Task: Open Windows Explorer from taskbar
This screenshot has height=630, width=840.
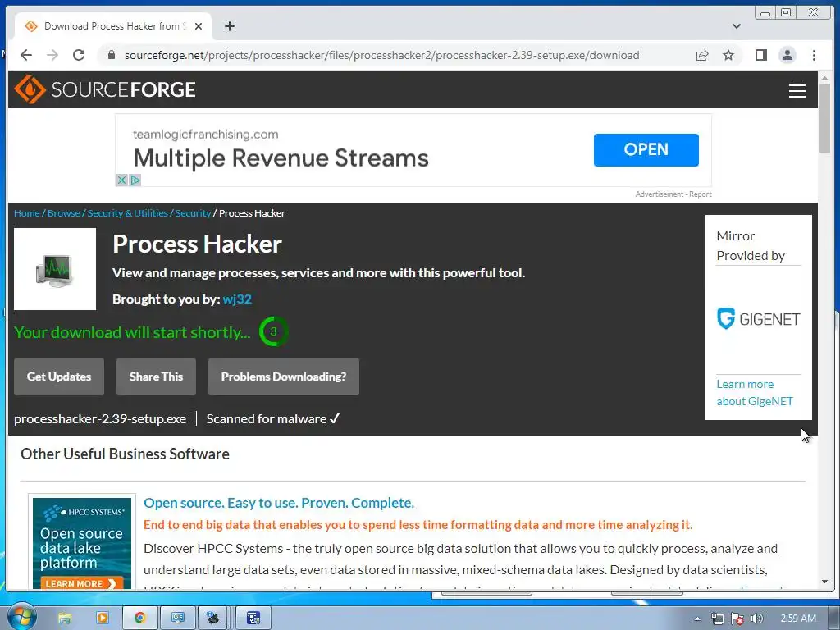Action: click(64, 619)
